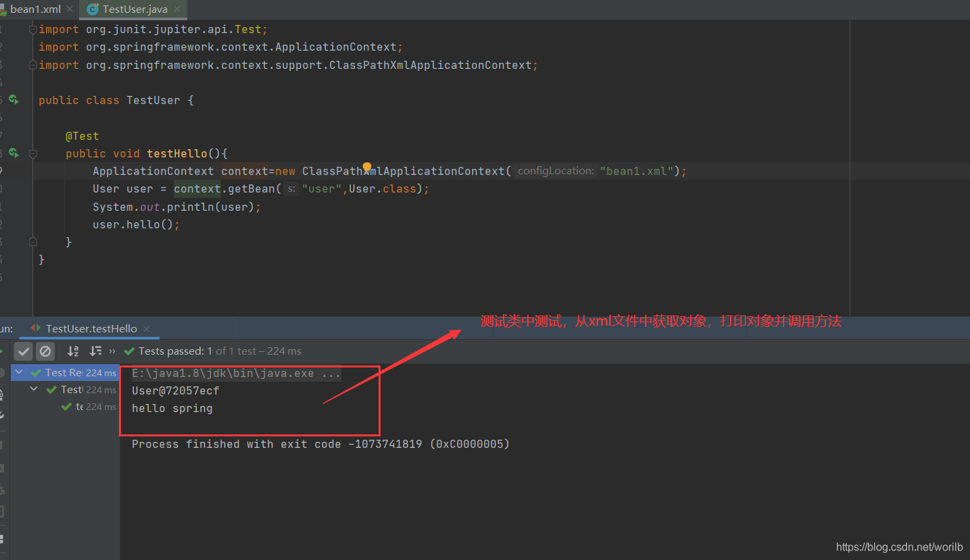The width and height of the screenshot is (970, 560).
Task: Select the Test Results row in the tree
Action: tap(65, 373)
